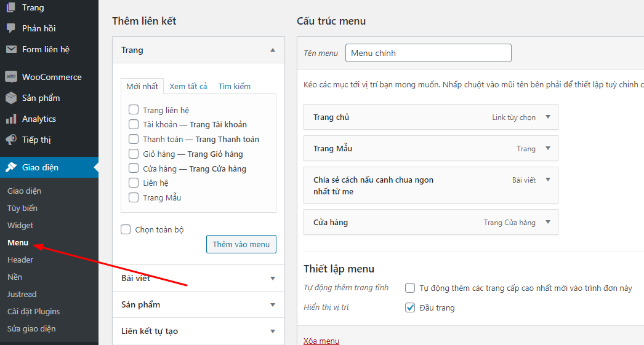Click the Thêm vào menu button
Screen dimensions: 644x345
pos(241,244)
